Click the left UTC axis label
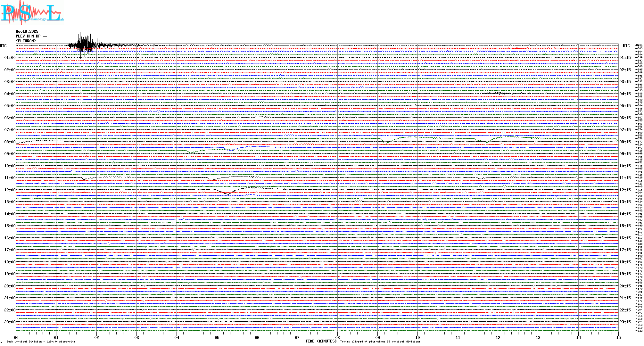Screen dimensions: 644x346 (3, 46)
